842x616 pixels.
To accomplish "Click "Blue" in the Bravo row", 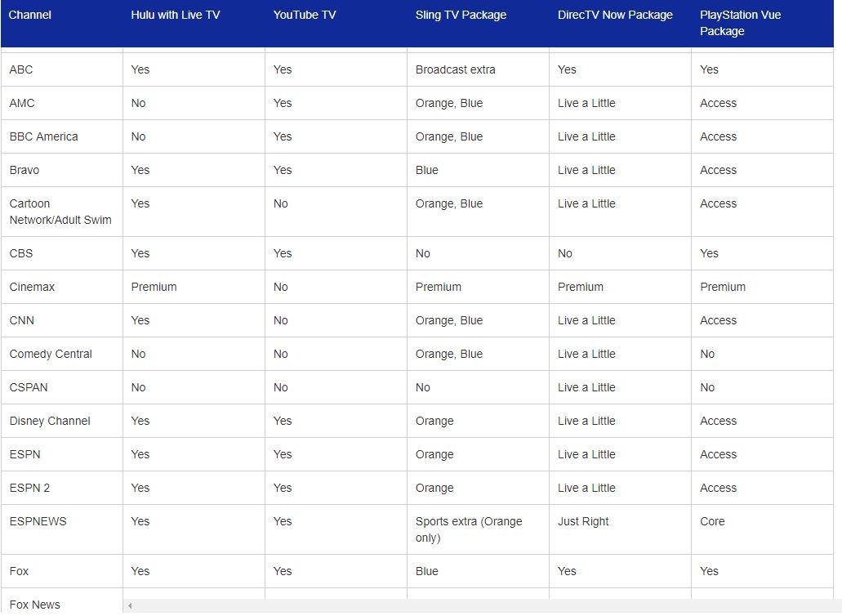I will (x=427, y=170).
